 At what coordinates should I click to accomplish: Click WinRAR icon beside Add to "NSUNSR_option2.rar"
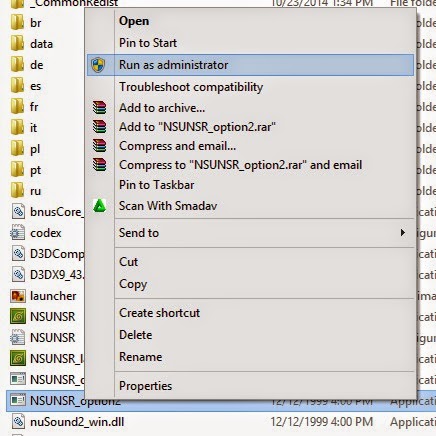pyautogui.click(x=99, y=127)
